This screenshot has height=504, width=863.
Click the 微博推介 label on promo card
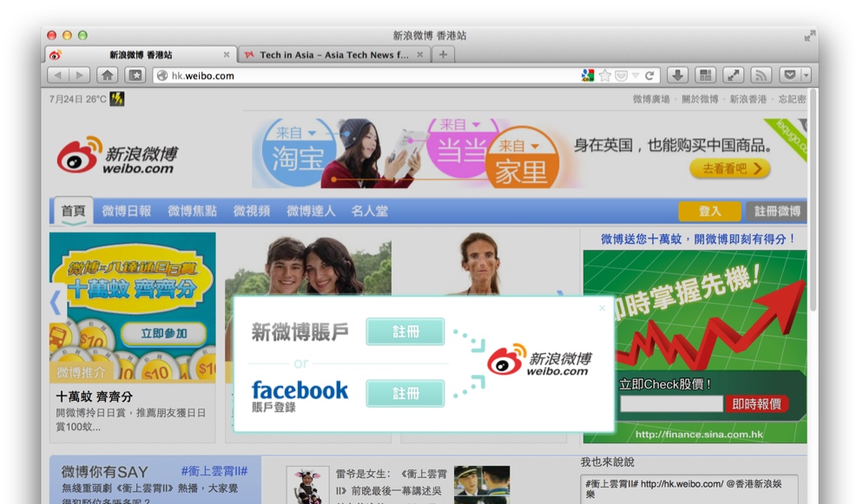[x=81, y=373]
